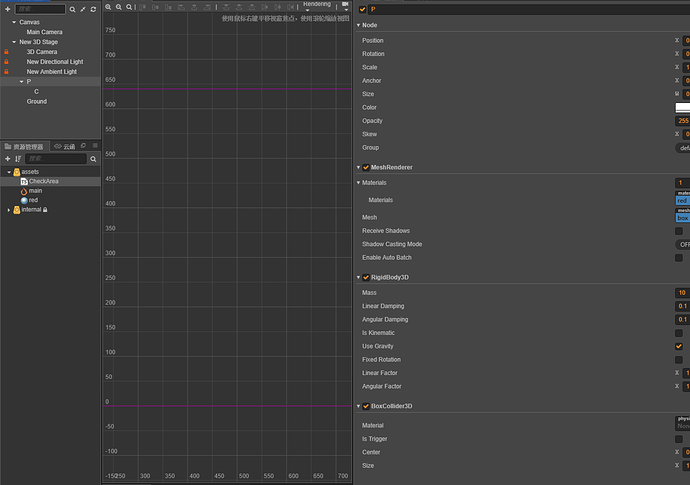This screenshot has height=485, width=690.
Task: Uncheck the Use Gravity checkbox
Action: click(679, 346)
